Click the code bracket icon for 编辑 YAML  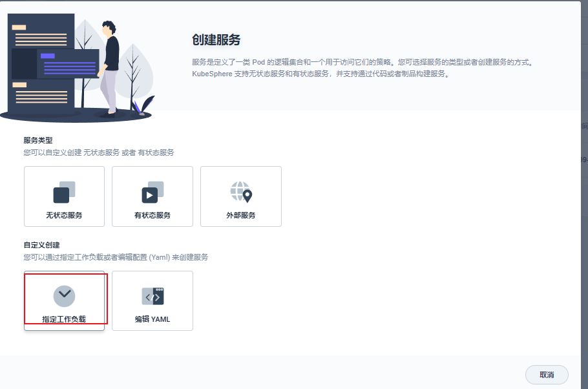[152, 296]
